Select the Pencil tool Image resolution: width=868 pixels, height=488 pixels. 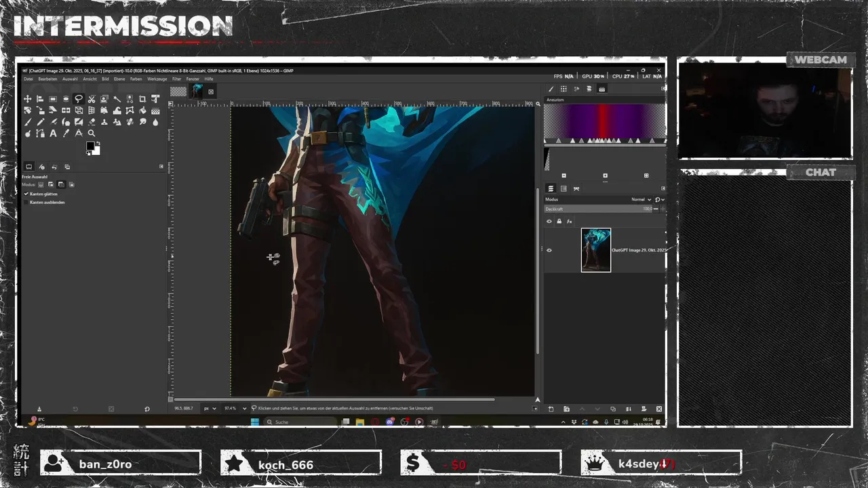coord(40,122)
